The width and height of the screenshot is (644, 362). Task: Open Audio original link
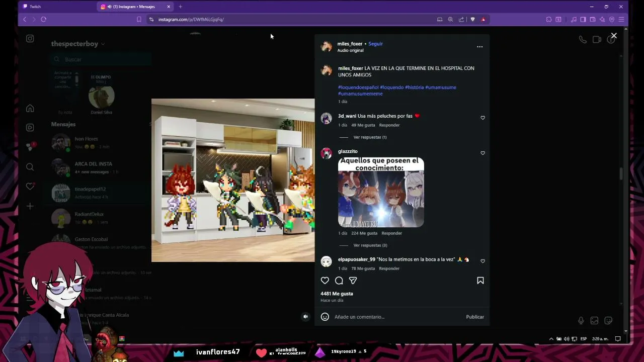[x=350, y=50]
